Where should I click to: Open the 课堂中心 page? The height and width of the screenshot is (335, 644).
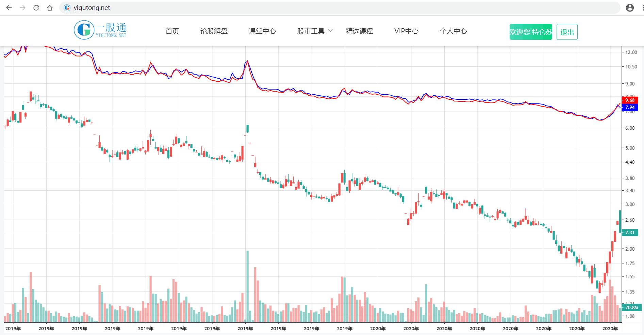click(x=263, y=31)
